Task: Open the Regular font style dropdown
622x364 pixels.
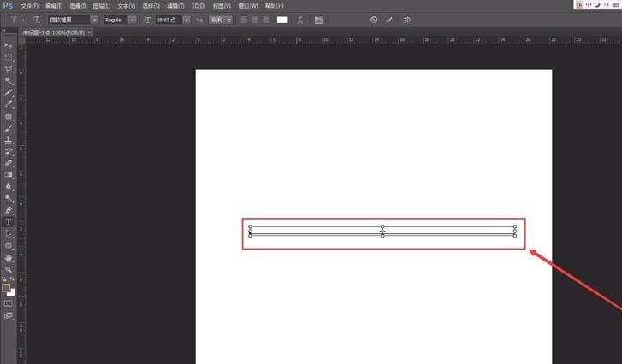Action: click(x=133, y=20)
